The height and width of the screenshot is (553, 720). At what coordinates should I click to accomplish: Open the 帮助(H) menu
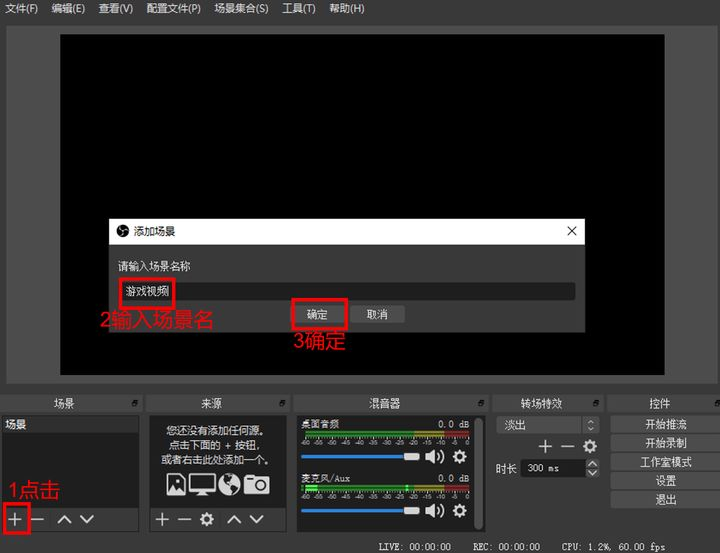click(347, 8)
